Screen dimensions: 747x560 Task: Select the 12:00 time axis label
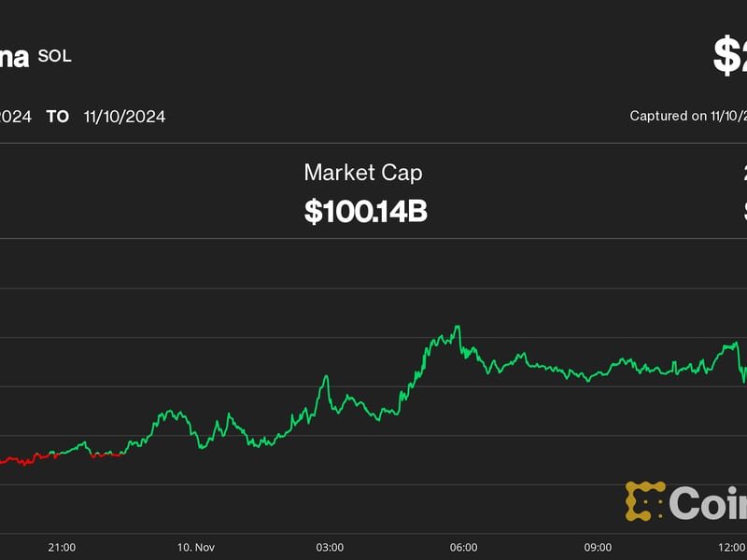(x=732, y=547)
